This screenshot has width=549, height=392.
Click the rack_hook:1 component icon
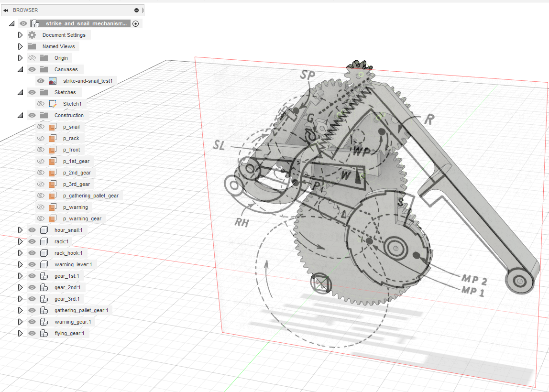click(44, 253)
